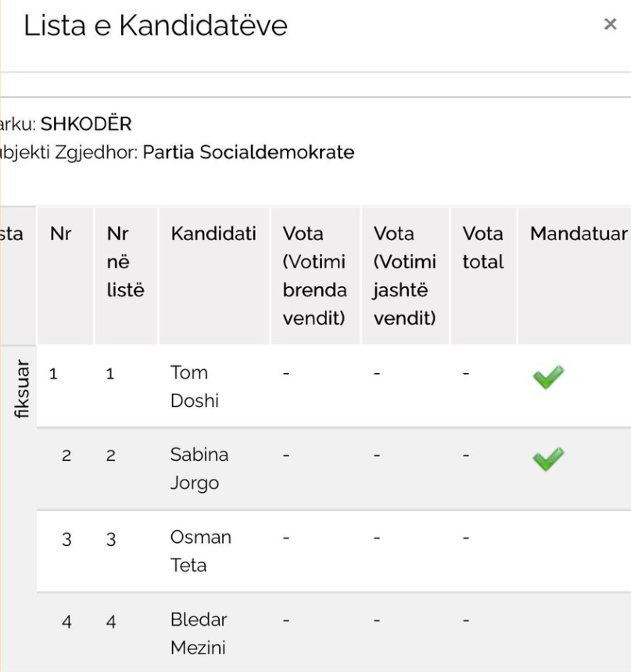Select candidate name Bledar Mezini
The height and width of the screenshot is (672, 631).
tap(199, 633)
